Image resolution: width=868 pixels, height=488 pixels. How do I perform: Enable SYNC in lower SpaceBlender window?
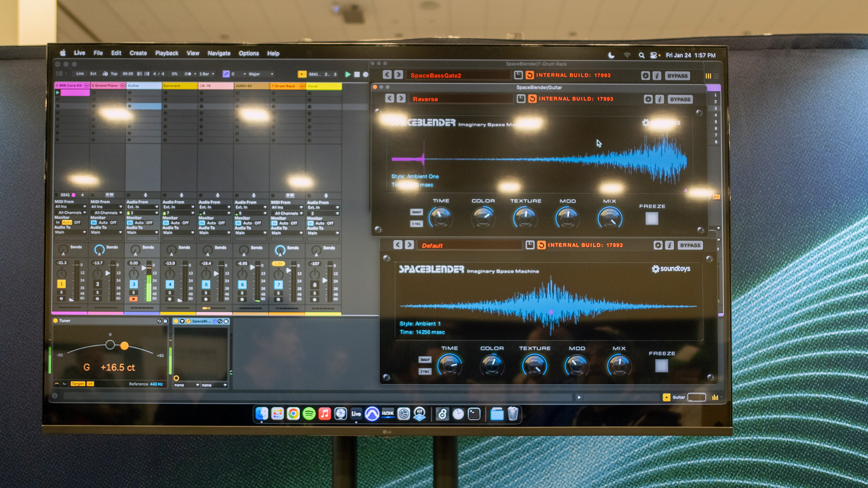(x=425, y=371)
